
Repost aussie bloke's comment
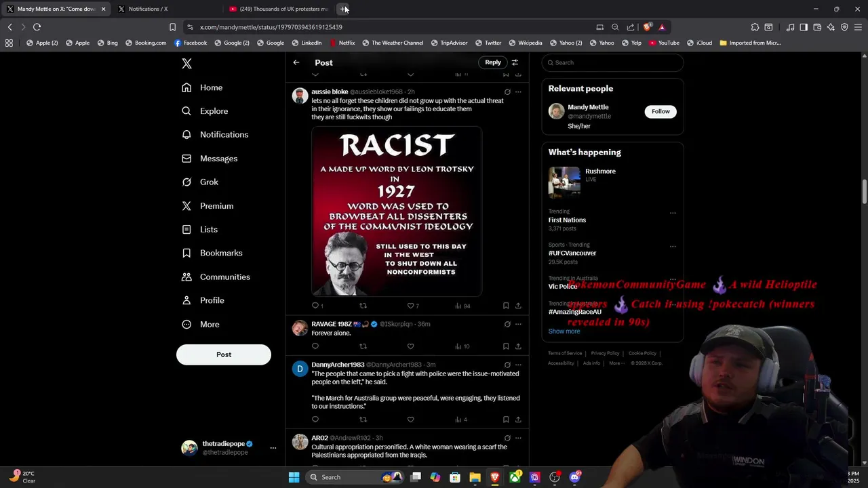[x=363, y=306]
